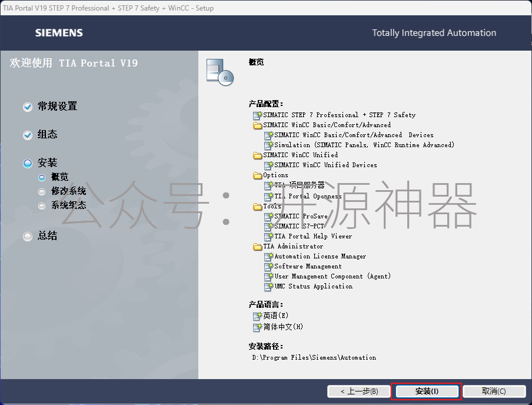Click the active step bullet beside 安装
The width and height of the screenshot is (532, 405).
[x=28, y=163]
